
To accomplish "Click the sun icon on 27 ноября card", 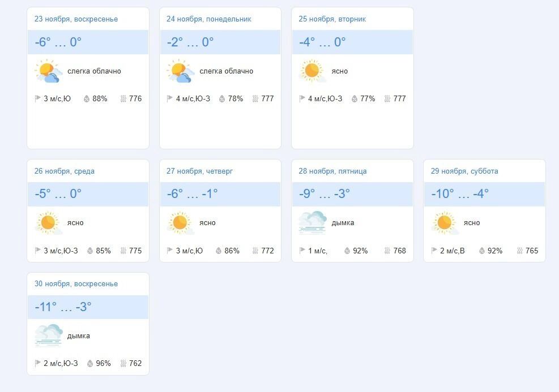I will [x=180, y=223].
